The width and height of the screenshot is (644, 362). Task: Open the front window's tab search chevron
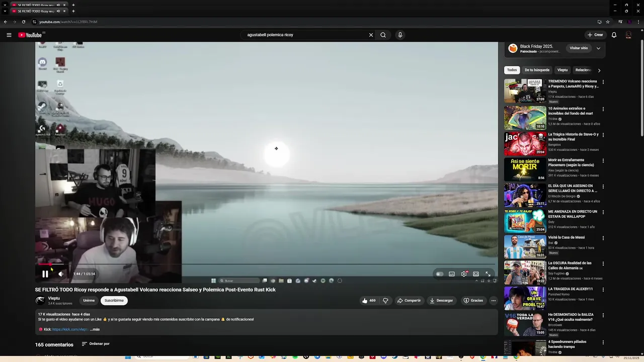[x=5, y=11]
